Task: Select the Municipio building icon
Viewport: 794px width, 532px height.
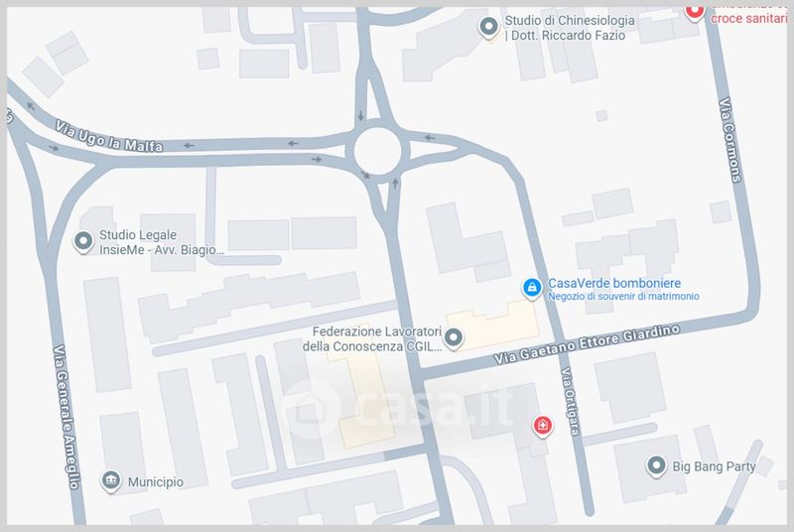Action: (x=111, y=479)
